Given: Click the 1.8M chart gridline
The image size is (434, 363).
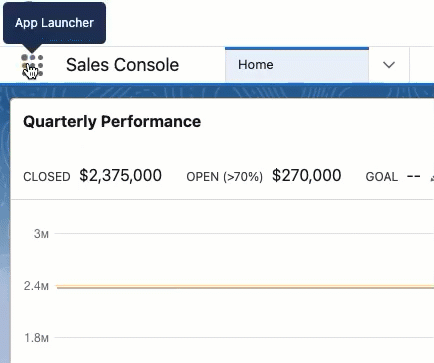Looking at the screenshot, I should tap(244, 338).
